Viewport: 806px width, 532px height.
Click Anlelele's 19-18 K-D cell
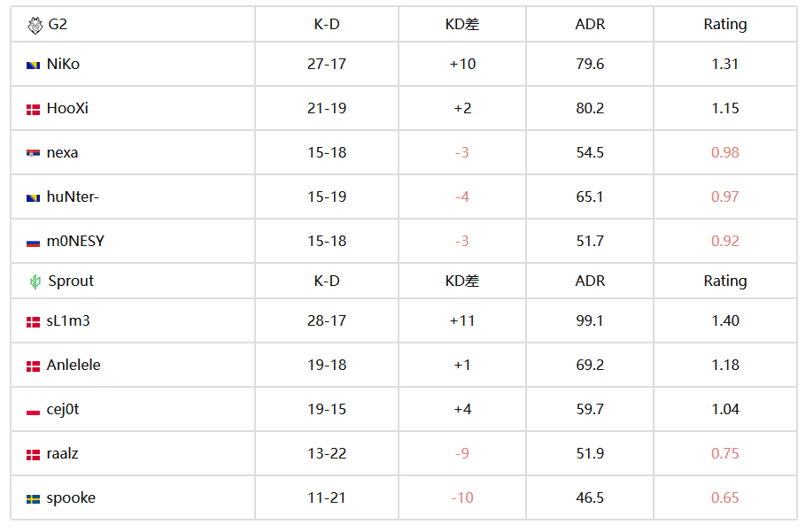(x=327, y=365)
